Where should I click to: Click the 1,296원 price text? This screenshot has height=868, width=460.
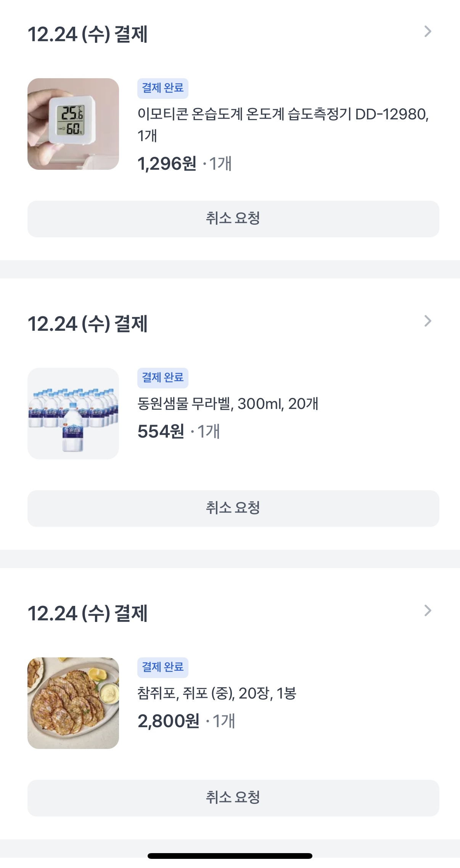167,164
